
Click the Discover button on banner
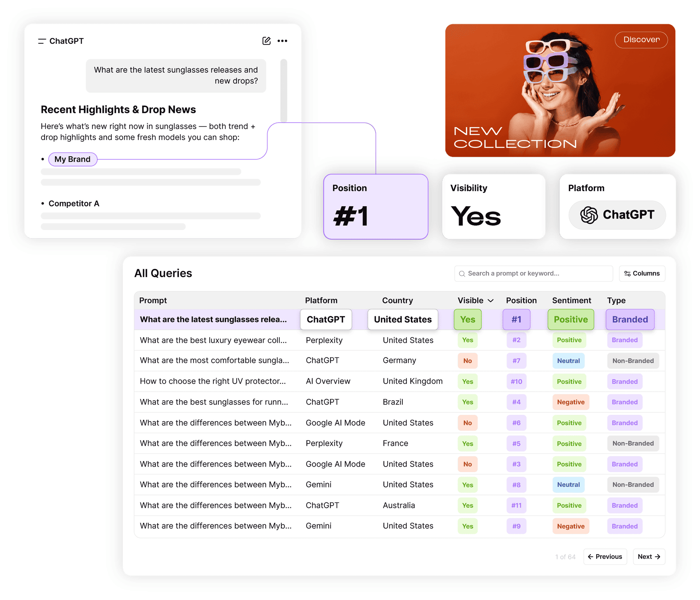point(641,40)
